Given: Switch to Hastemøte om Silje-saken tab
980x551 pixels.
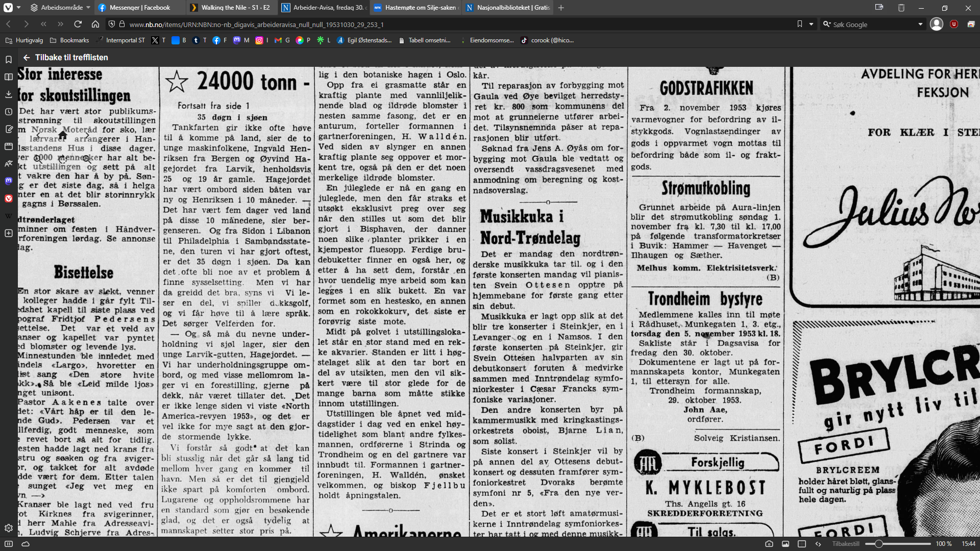Looking at the screenshot, I should point(415,8).
